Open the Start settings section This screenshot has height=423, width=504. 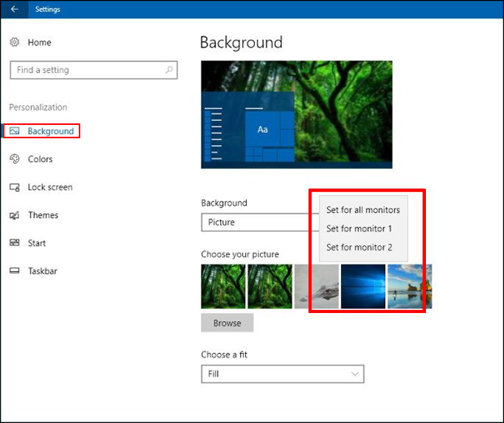tap(36, 243)
